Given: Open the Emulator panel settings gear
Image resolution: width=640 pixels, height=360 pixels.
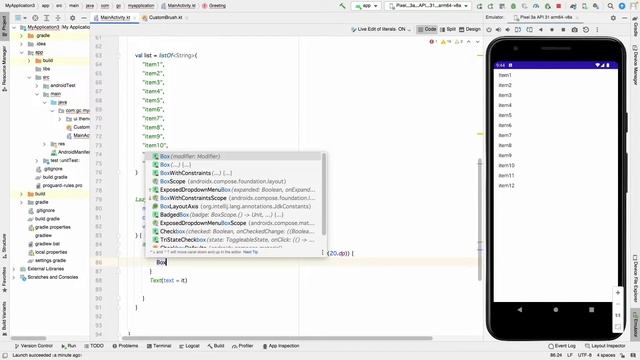Looking at the screenshot, I should 613,18.
